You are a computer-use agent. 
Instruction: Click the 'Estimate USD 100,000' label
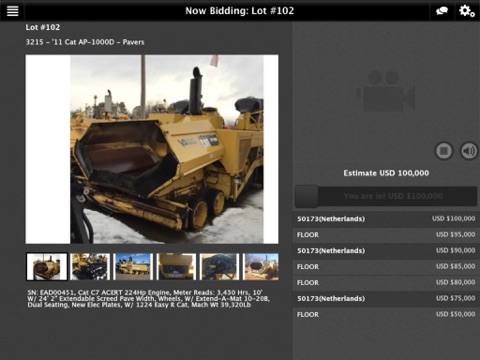386,173
